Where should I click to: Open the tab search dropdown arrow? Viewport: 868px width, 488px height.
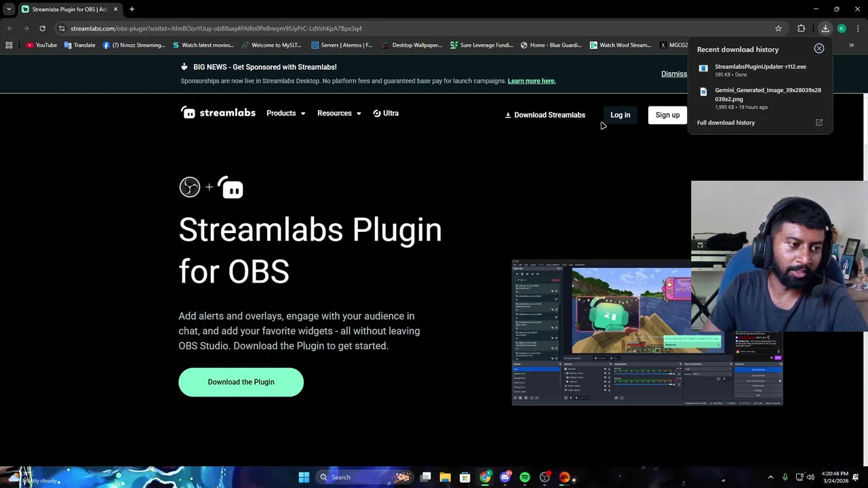click(x=9, y=9)
